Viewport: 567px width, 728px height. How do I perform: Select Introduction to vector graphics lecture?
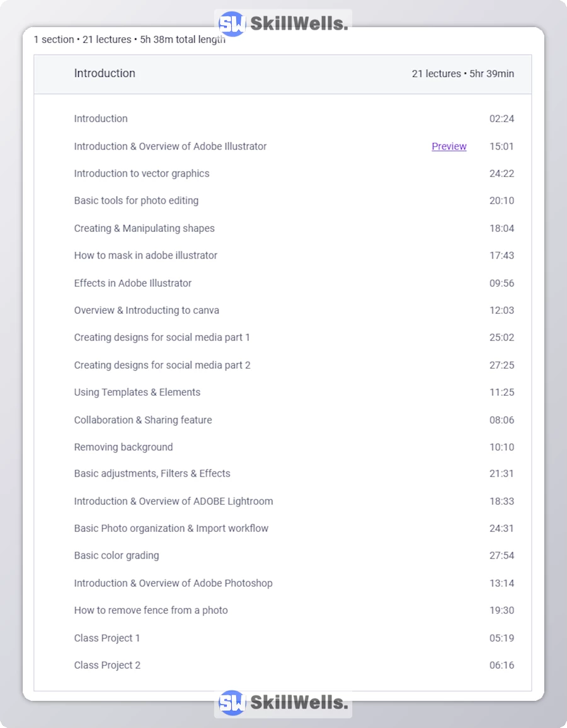click(142, 173)
